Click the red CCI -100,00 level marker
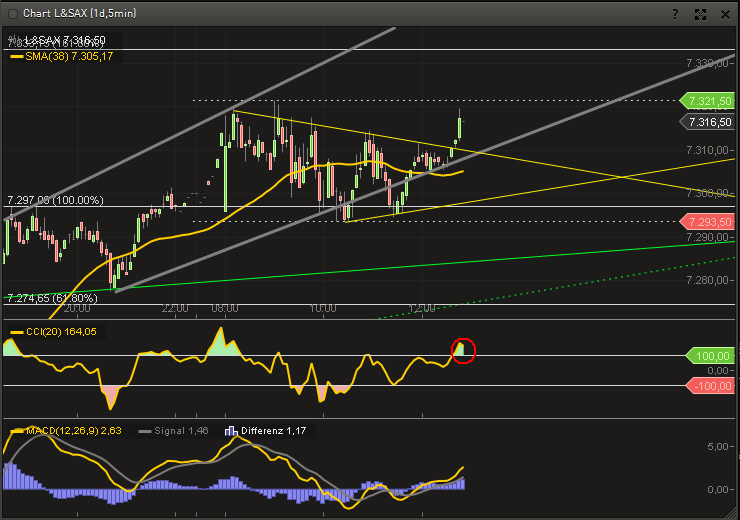 point(710,386)
